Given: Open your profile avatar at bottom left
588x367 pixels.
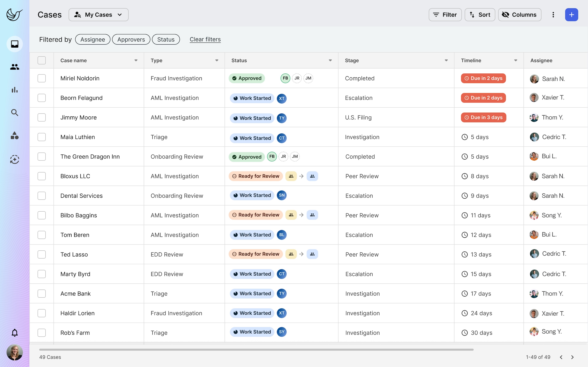Looking at the screenshot, I should point(14,353).
